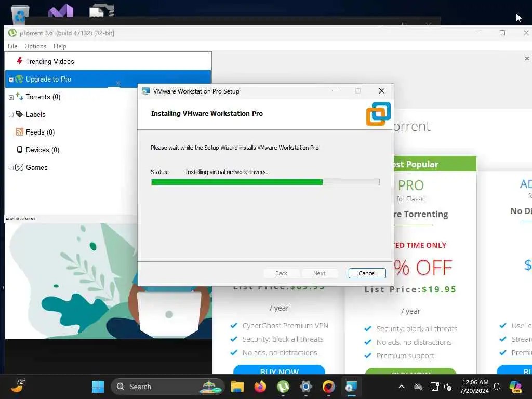Screen dimensions: 532x399
Task: Switch to uTorrent taskbar icon
Action: (x=283, y=387)
